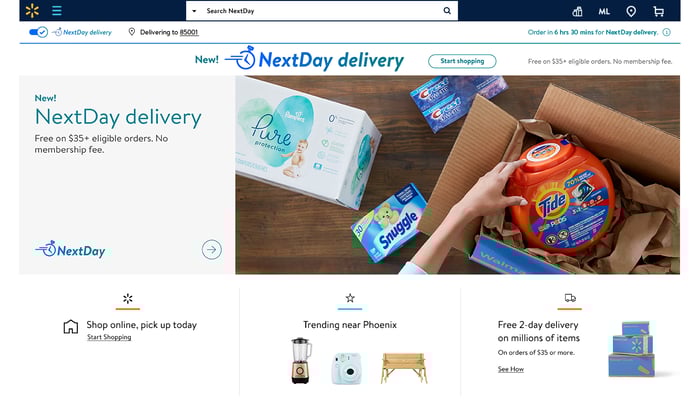Open the store finder location pin
This screenshot has width=700, height=416.
[631, 11]
